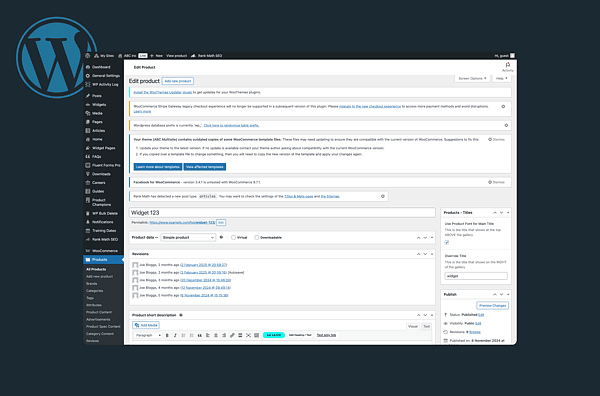
Task: Click the Italic icon in the editor toolbar
Action: pyautogui.click(x=175, y=335)
